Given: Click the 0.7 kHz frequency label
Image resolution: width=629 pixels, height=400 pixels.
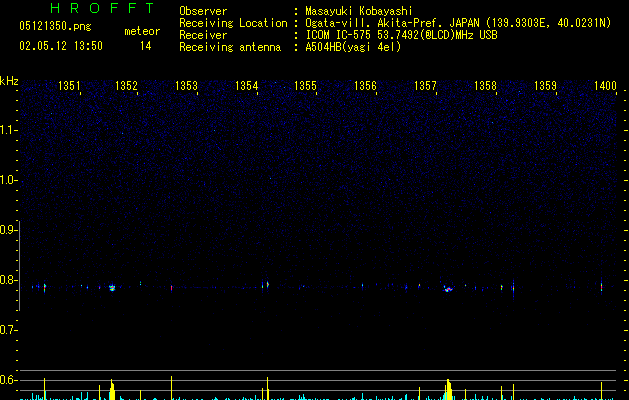Looking at the screenshot, I should pyautogui.click(x=8, y=330).
